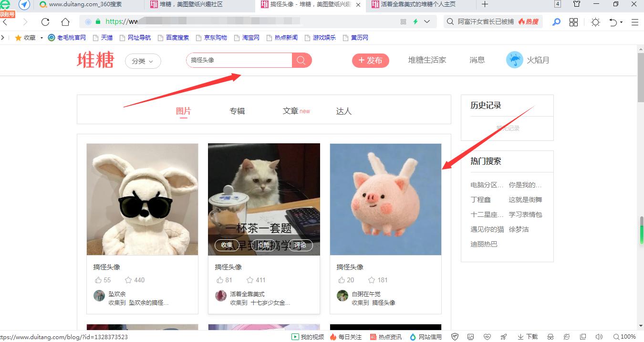Click the day/night brightness mode icon

[x=595, y=21]
